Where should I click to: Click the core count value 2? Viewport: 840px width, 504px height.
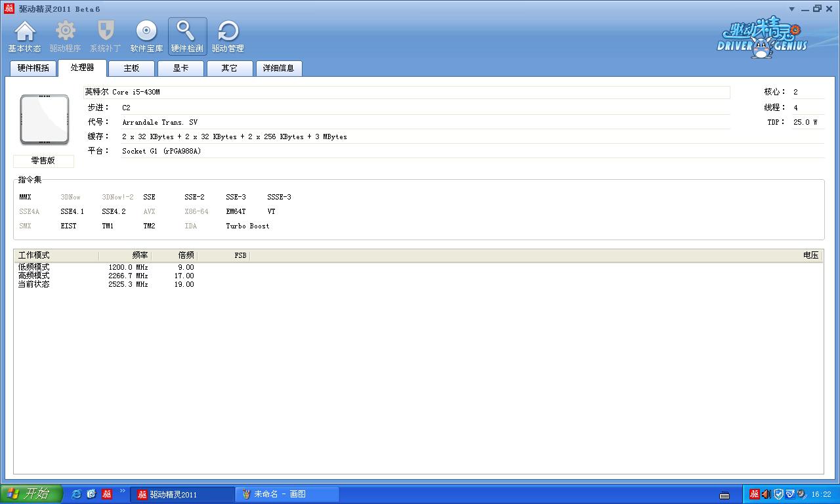click(x=795, y=93)
